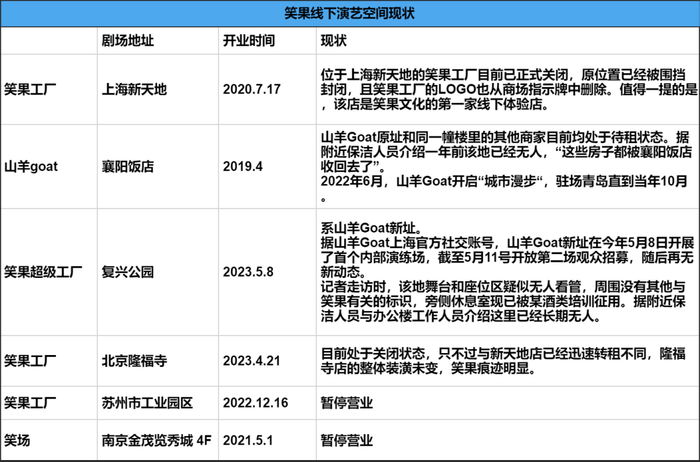This screenshot has width=700, height=462.
Task: Select the 苏州市工业园区 address cell
Action: (x=147, y=403)
